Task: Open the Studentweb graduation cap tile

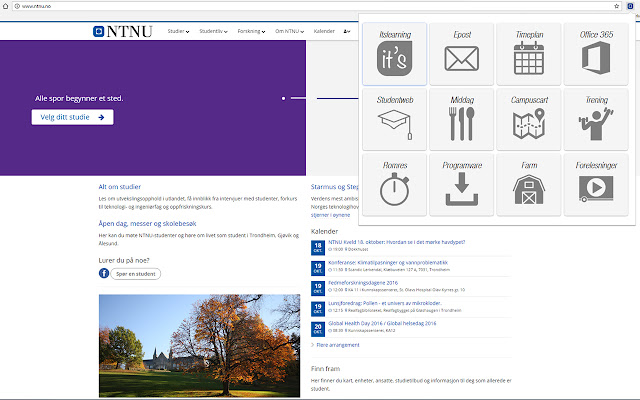Action: (x=394, y=119)
